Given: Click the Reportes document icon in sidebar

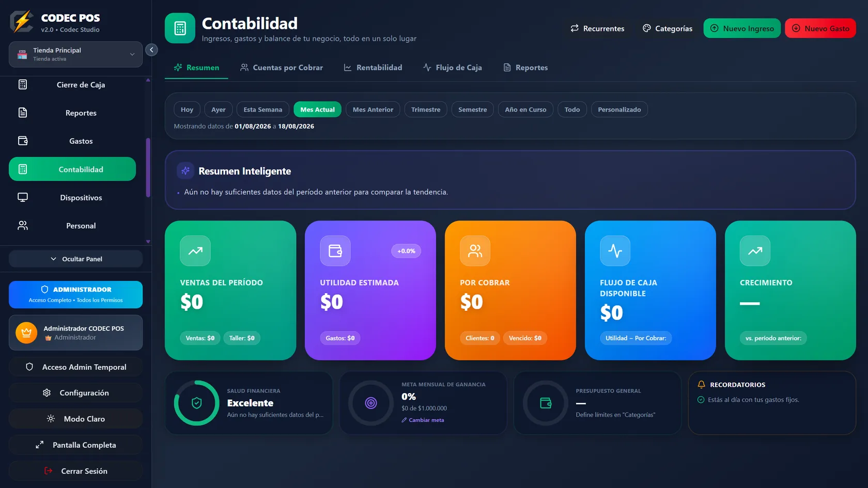Looking at the screenshot, I should [23, 113].
